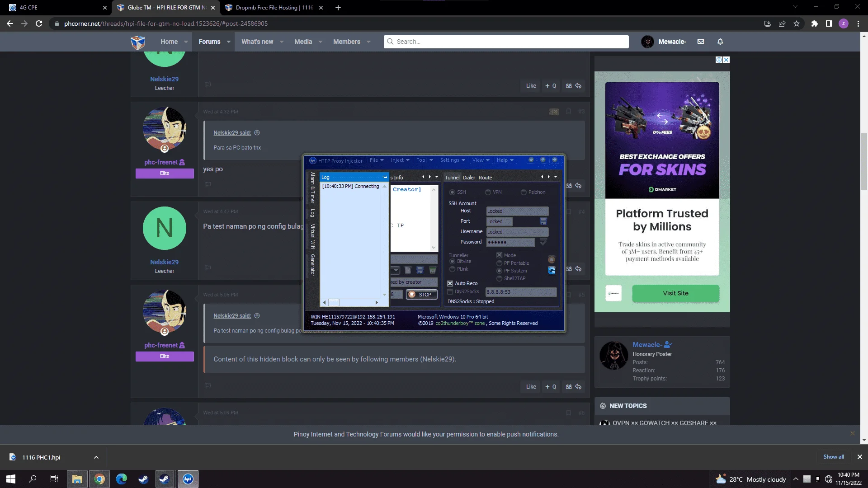868x488 pixels.
Task: Expand the Help menu dropdown
Action: 505,160
